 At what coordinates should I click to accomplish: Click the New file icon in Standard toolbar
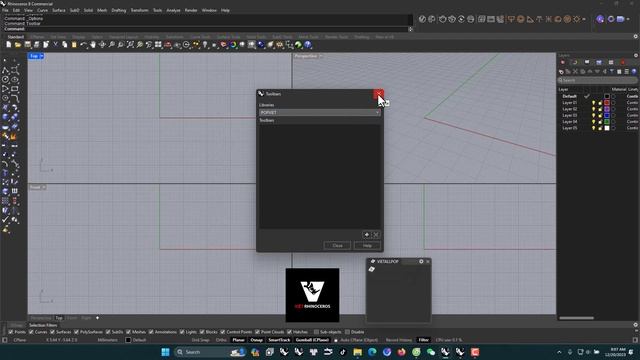coord(9,45)
